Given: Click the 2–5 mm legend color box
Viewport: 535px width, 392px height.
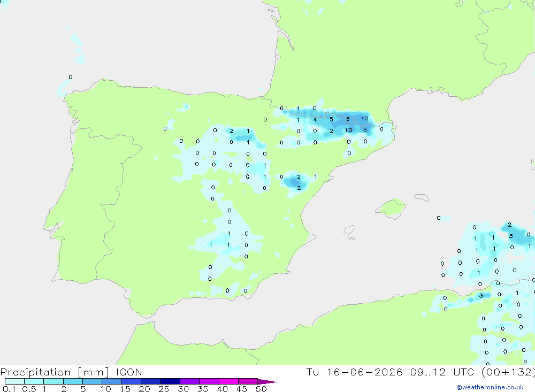Looking at the screenshot, I should [x=73, y=381].
